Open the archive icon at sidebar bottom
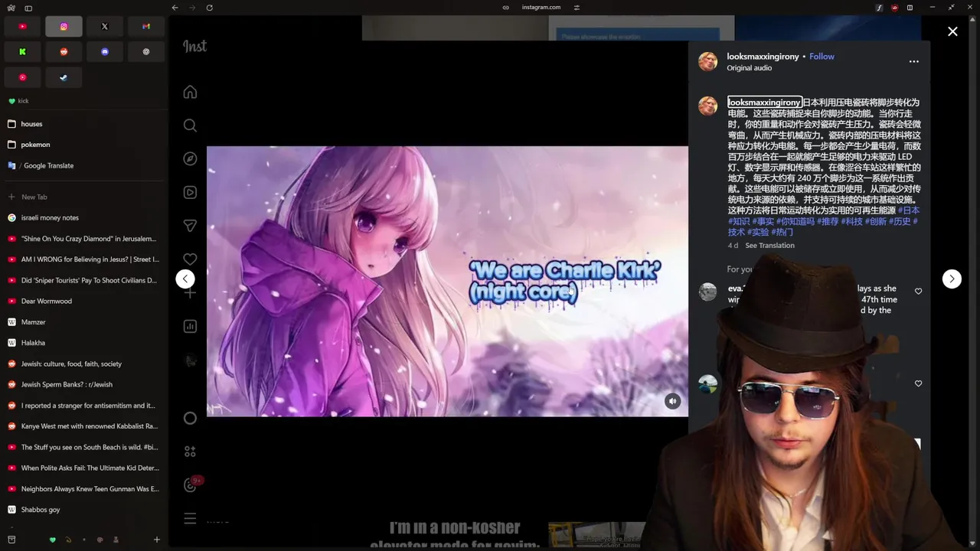This screenshot has height=551, width=980. [x=11, y=540]
